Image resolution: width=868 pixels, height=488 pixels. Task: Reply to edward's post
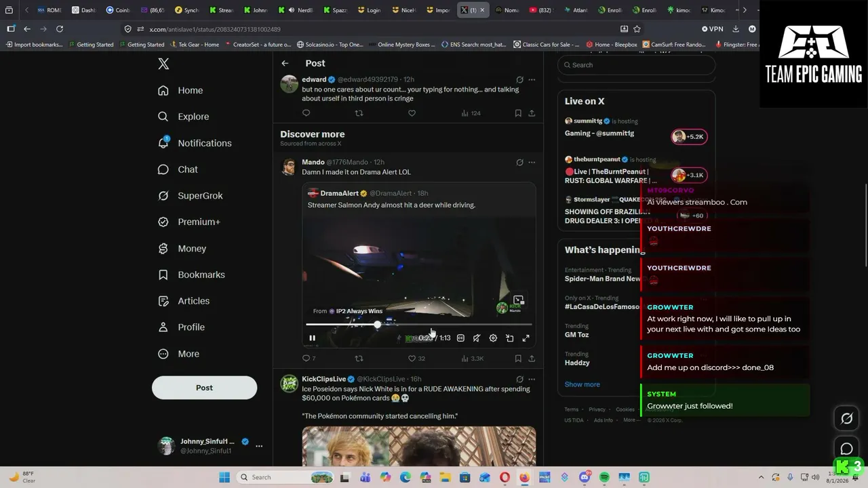pos(306,113)
